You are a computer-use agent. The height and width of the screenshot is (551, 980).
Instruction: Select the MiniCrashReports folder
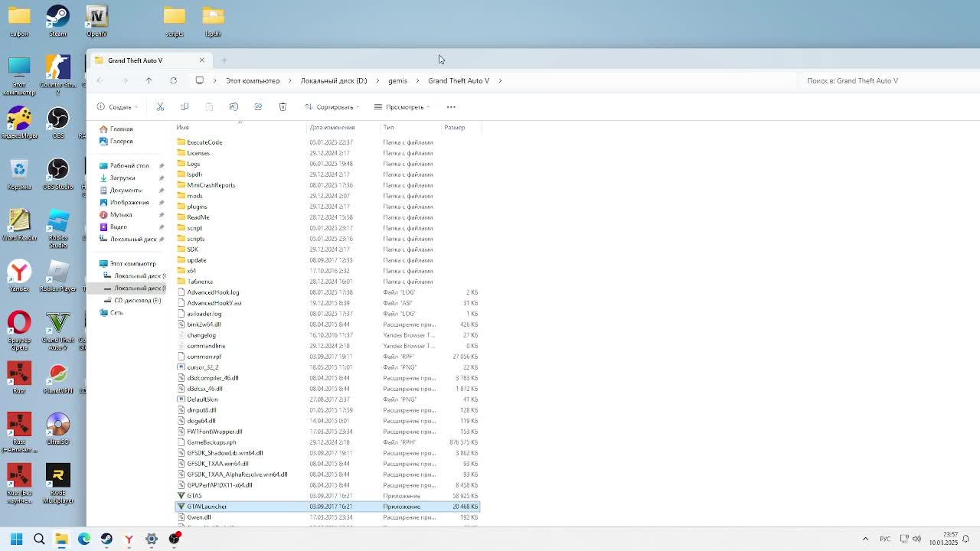(x=211, y=185)
